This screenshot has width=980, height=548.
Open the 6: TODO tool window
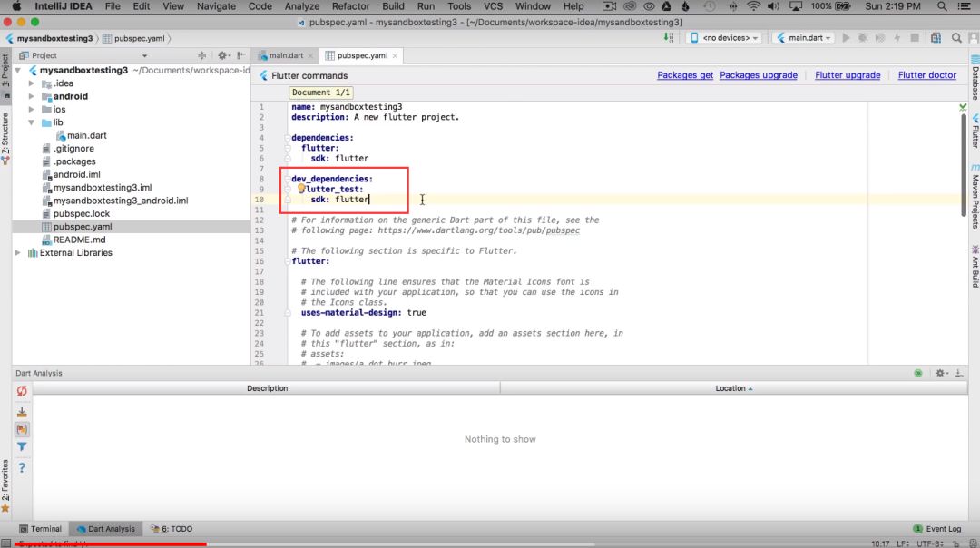171,529
